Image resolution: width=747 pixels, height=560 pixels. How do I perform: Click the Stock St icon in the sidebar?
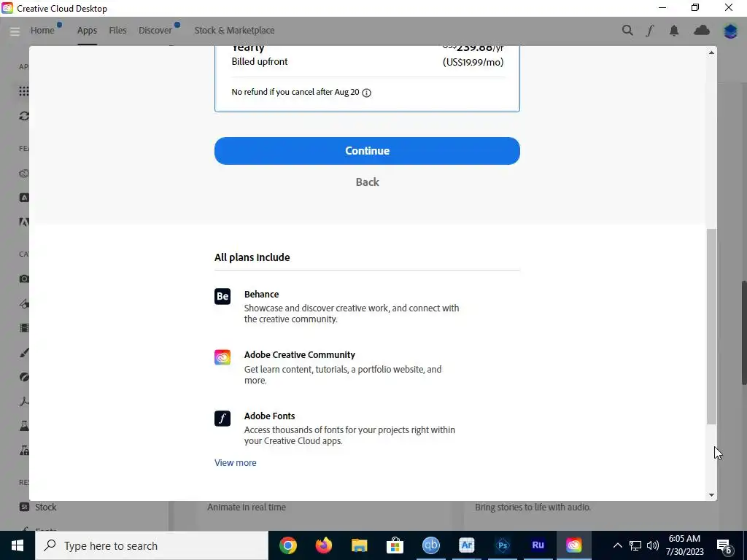click(x=24, y=507)
